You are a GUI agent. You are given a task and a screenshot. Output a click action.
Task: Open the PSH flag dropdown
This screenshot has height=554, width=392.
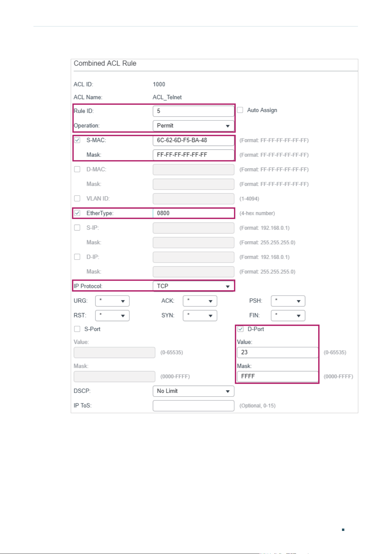click(288, 301)
